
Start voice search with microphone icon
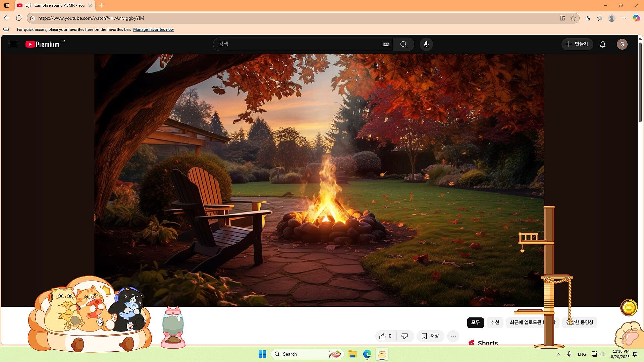click(x=426, y=44)
